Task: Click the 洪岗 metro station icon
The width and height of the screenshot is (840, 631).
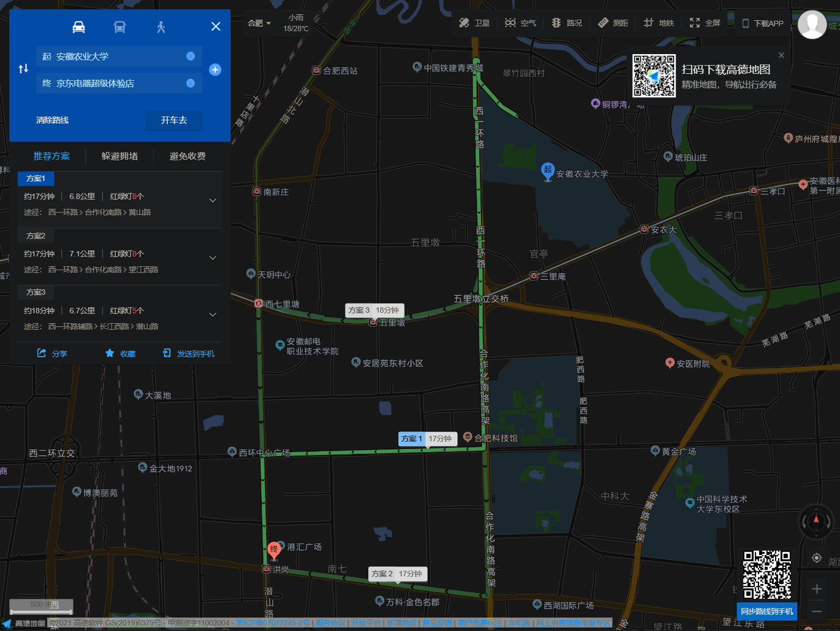Action: tap(267, 569)
